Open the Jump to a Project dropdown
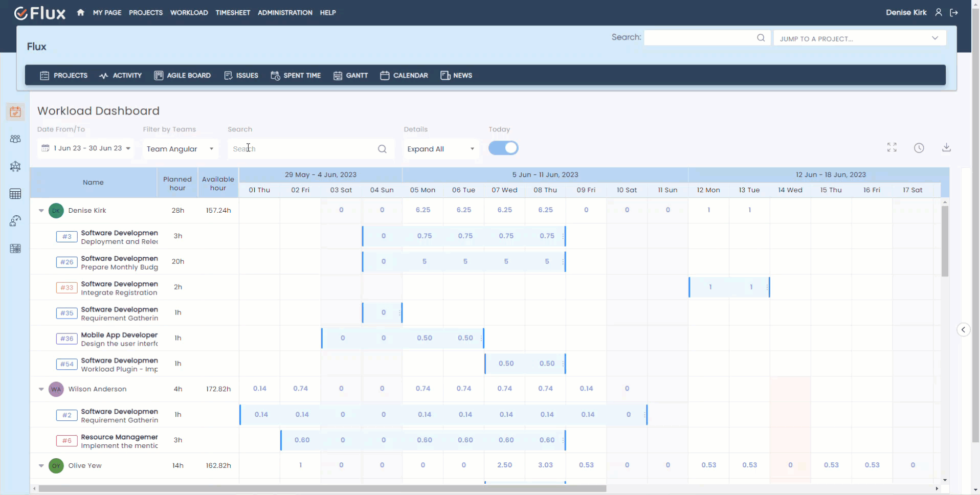This screenshot has height=495, width=980. tap(859, 38)
